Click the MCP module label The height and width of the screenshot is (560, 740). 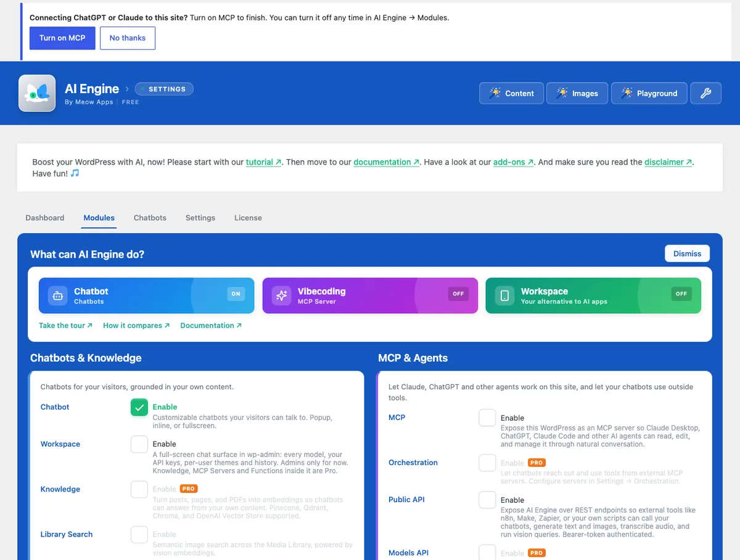coord(397,418)
